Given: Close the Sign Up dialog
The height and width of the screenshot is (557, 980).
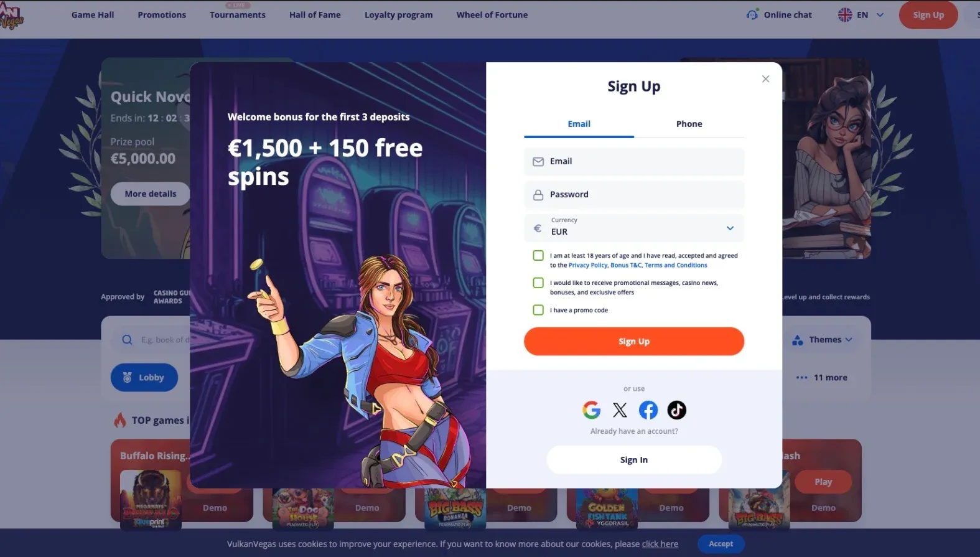Looking at the screenshot, I should [x=765, y=79].
